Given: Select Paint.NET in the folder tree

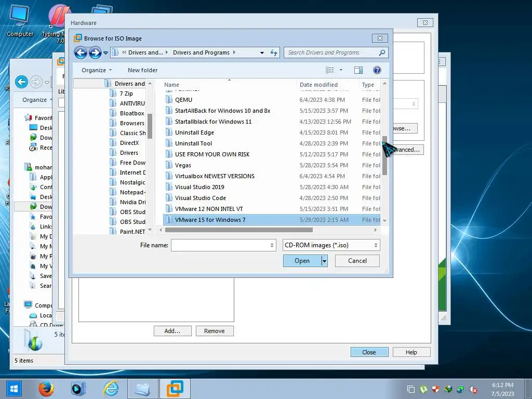Looking at the screenshot, I should pos(132,231).
